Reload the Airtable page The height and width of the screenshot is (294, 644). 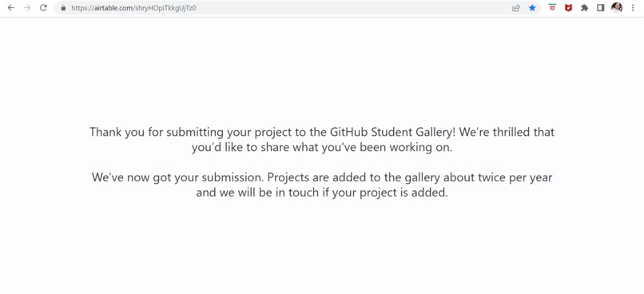43,8
